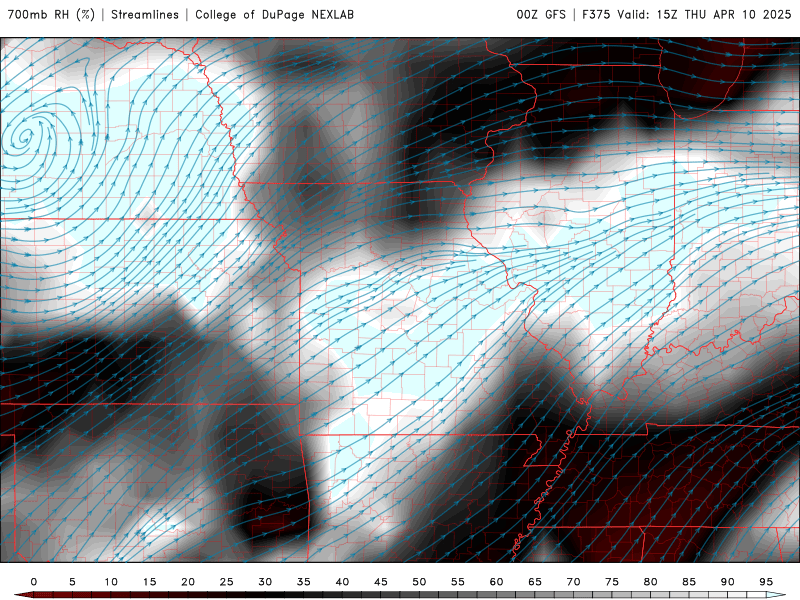The image size is (800, 600).
Task: Click the "00Z GFS" model run label
Action: point(541,14)
